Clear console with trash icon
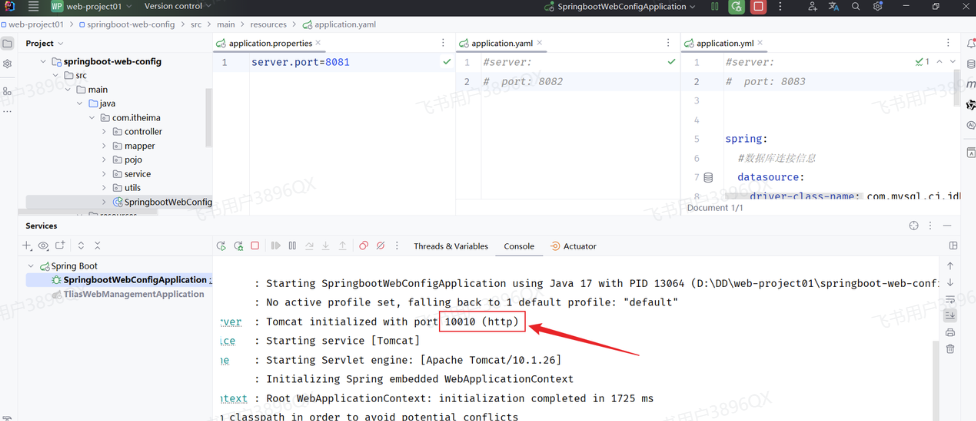Screen dimensions: 976x421 coord(950,349)
